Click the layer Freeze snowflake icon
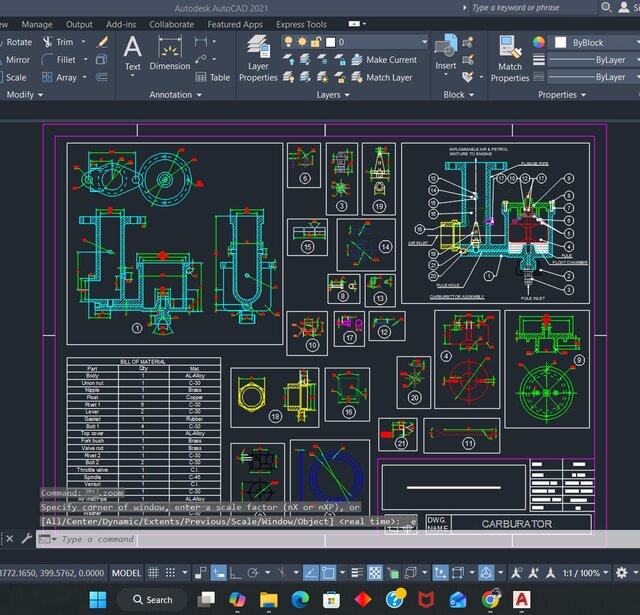The height and width of the screenshot is (615, 640). tap(322, 60)
